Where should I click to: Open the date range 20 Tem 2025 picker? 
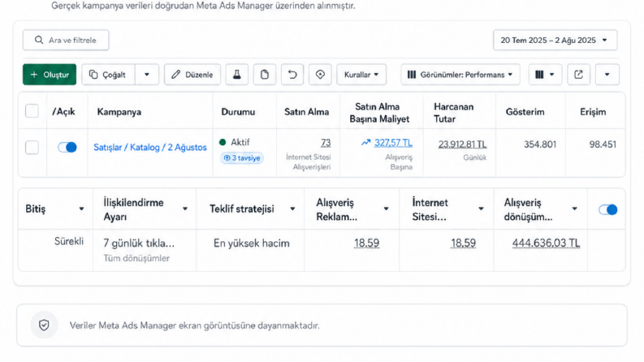[x=555, y=41]
